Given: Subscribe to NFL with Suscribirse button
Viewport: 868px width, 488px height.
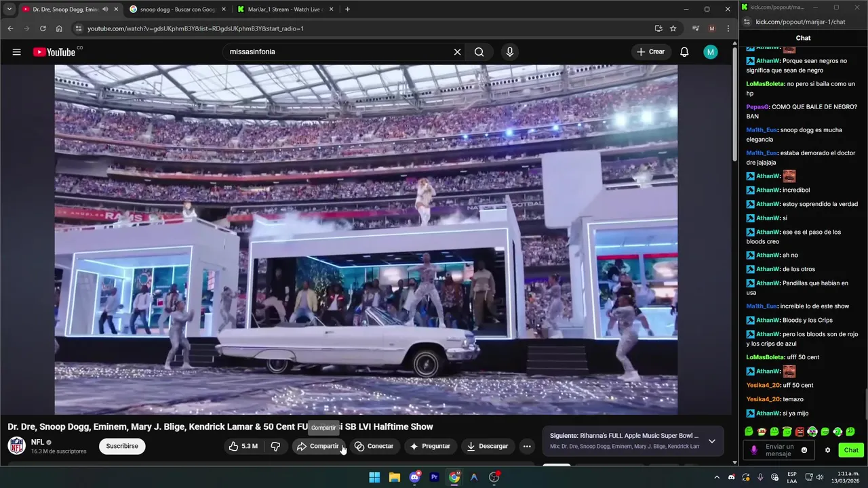Looking at the screenshot, I should [x=122, y=446].
